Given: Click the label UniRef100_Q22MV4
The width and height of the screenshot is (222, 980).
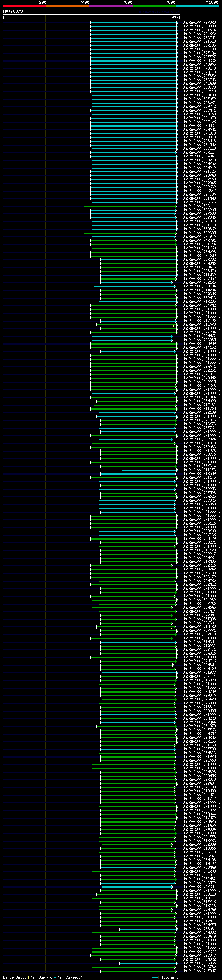Looking at the screenshot, I should point(199,439).
